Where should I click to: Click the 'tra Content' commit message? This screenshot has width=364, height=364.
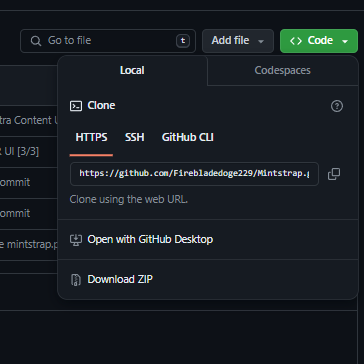click(29, 120)
